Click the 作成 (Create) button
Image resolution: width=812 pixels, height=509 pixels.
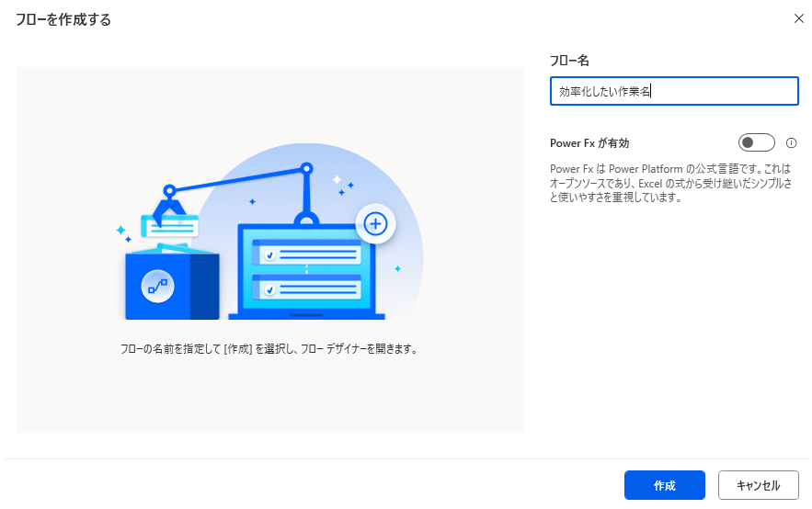pos(665,485)
